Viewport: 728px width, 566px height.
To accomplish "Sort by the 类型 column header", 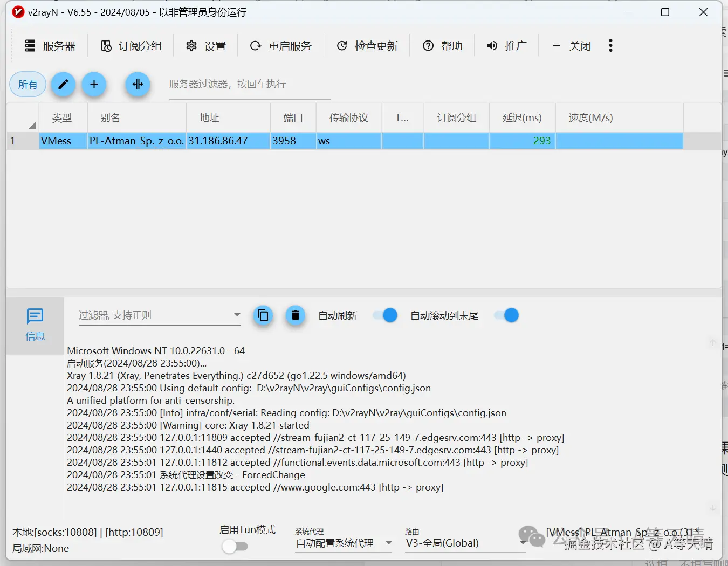I will 63,118.
